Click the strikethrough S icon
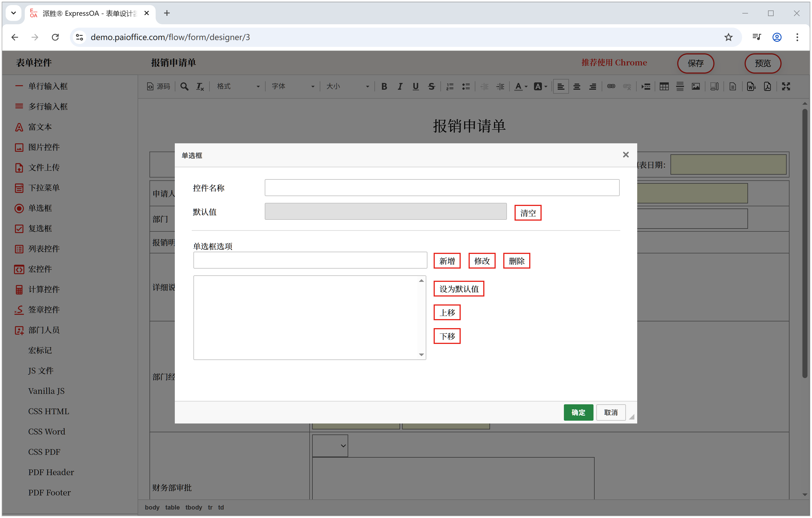The image size is (812, 518). pos(431,87)
